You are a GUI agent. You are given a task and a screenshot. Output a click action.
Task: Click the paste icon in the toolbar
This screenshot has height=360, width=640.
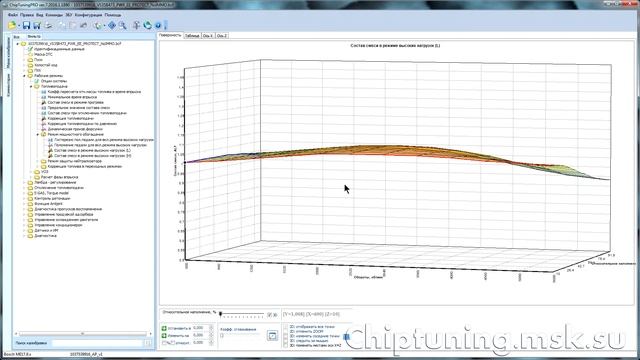pos(73,25)
